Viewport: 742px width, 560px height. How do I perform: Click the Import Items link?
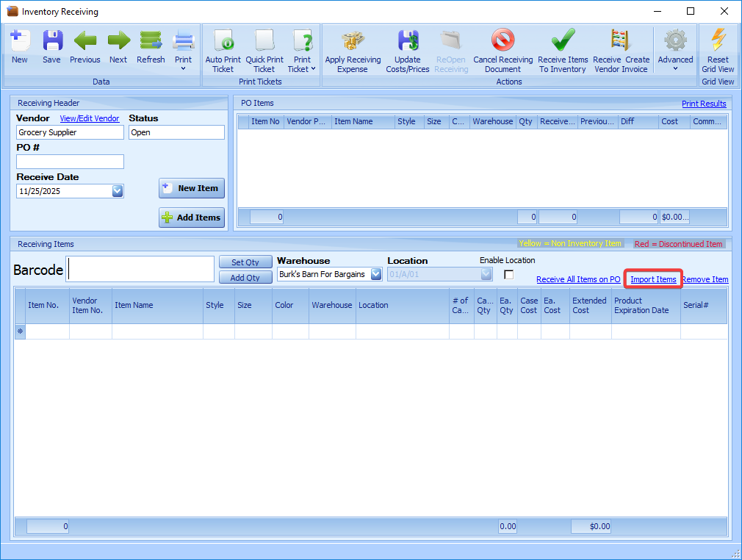[x=653, y=280]
